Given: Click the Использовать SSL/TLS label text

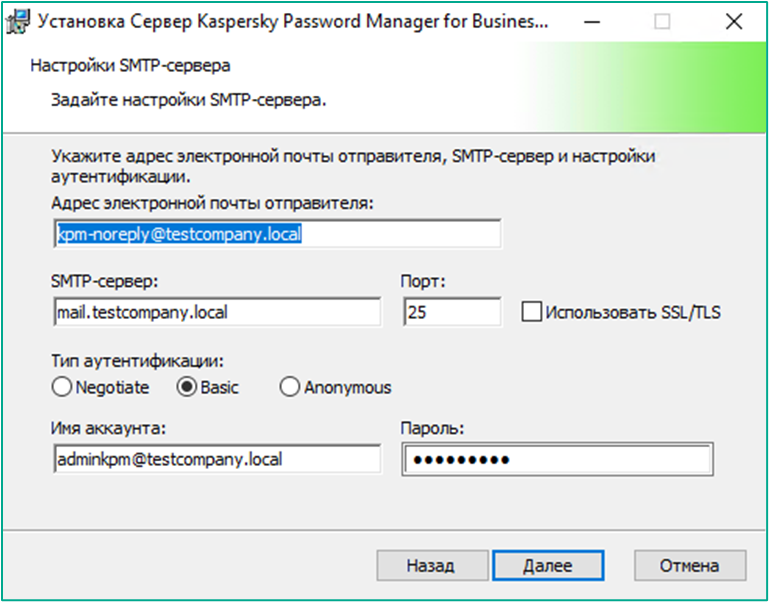Looking at the screenshot, I should pyautogui.click(x=633, y=313).
